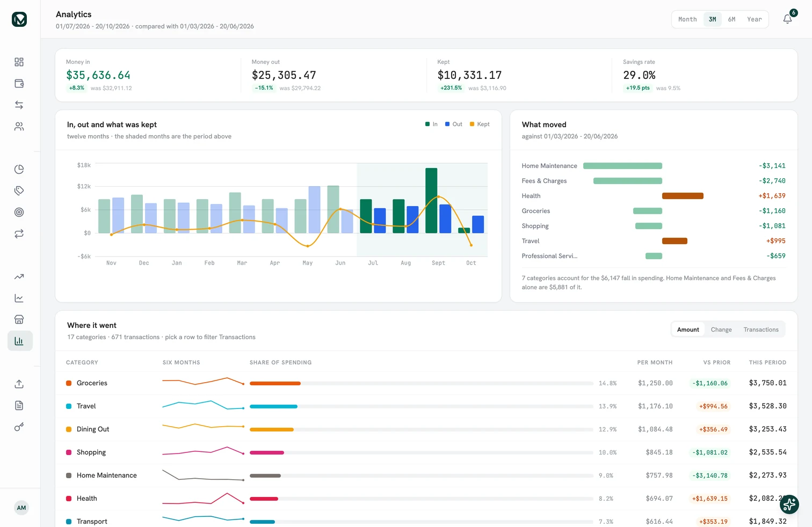Open the dashboard grid icon in the sidebar
812x527 pixels.
[x=19, y=62]
